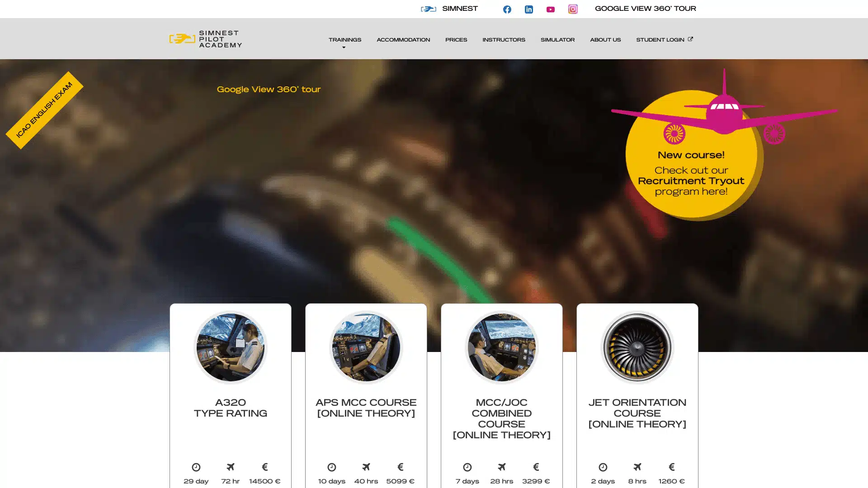The height and width of the screenshot is (488, 868).
Task: Click the SIMNEST link in top bar
Action: (x=459, y=9)
